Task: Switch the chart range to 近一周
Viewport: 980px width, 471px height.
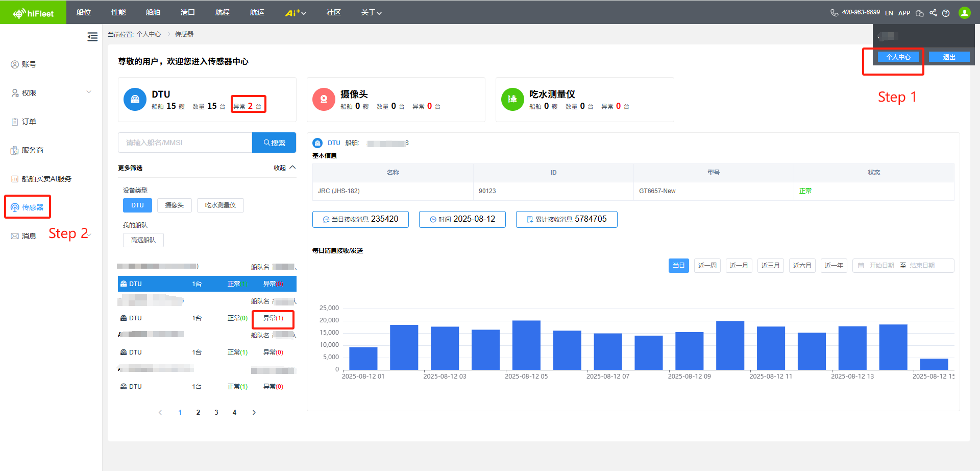Action: (x=707, y=266)
